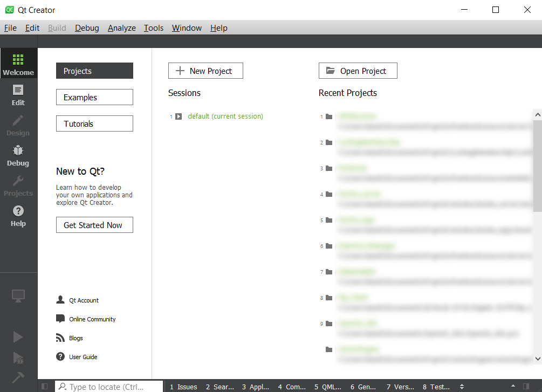Click folder icon of recent project 5

pos(329,220)
